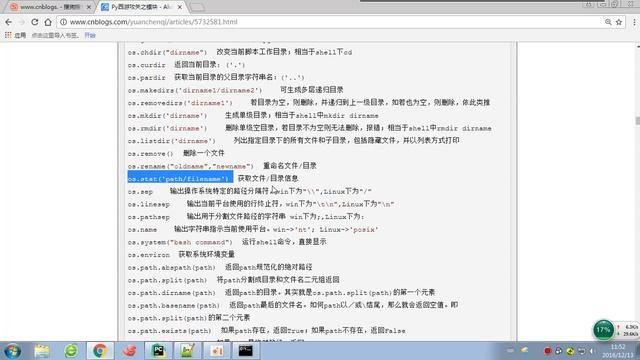
Task: Click the os.environ line
Action: 181,254
